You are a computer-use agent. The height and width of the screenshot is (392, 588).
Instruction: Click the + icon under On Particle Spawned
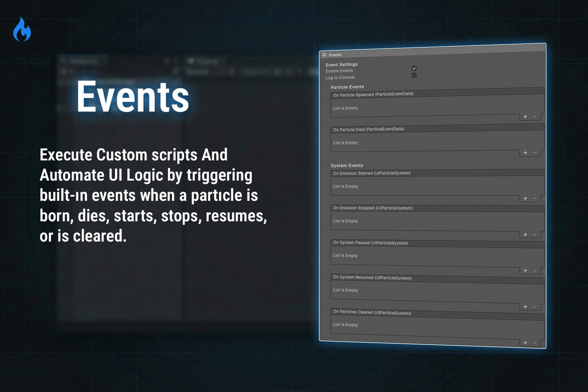pyautogui.click(x=525, y=117)
